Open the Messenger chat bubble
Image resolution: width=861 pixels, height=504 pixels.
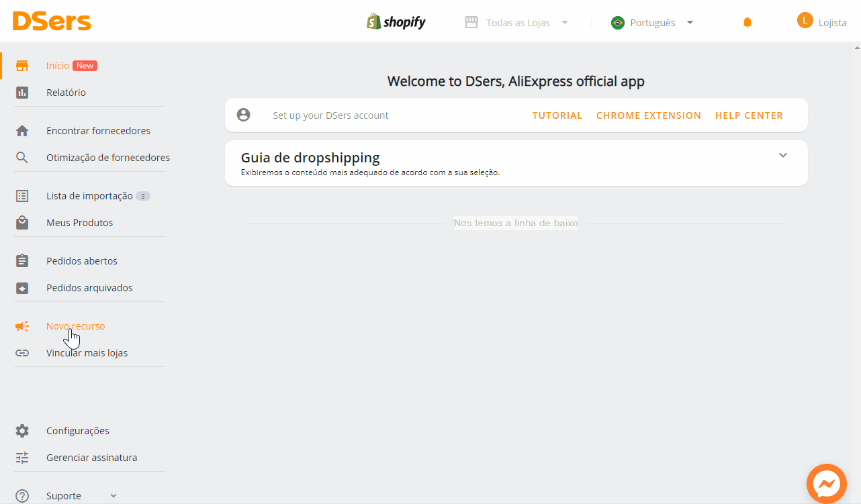827,484
